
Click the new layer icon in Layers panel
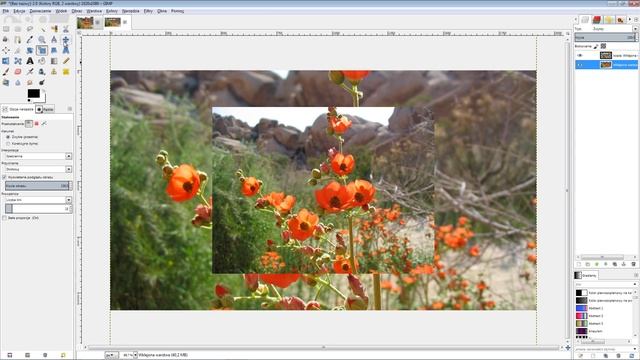pyautogui.click(x=579, y=264)
